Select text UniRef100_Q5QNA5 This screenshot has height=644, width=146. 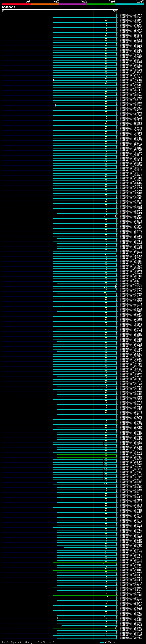[131, 605]
